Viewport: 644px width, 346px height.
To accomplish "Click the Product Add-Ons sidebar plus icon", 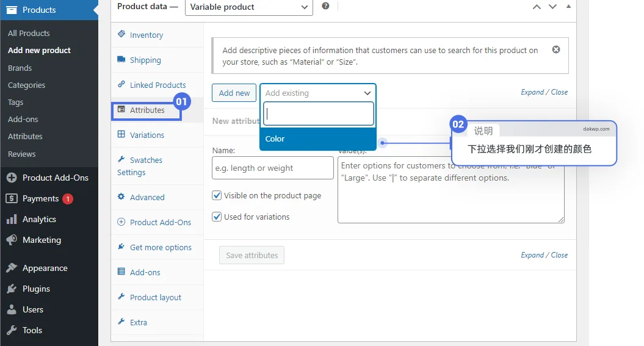I will tap(12, 178).
